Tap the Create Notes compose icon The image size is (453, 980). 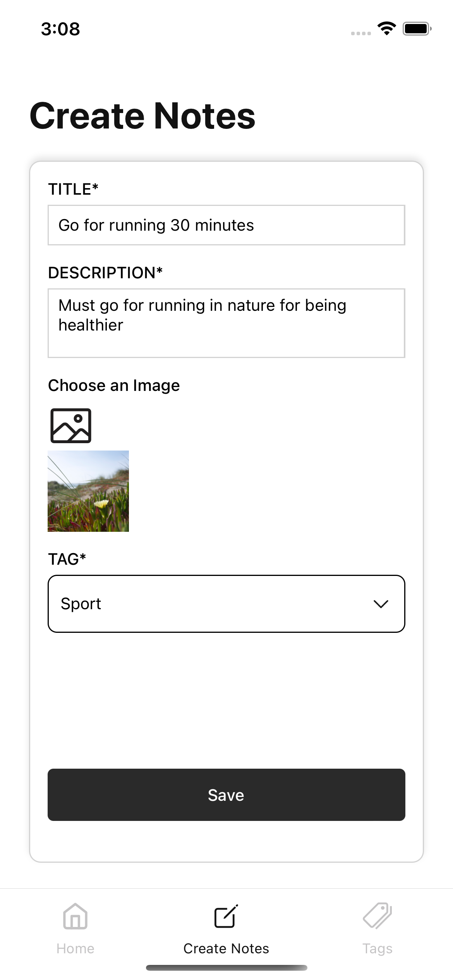pos(226,916)
